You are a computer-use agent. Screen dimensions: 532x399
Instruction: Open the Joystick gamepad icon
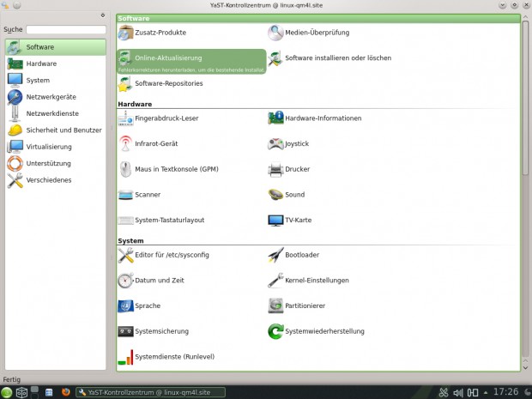click(275, 144)
